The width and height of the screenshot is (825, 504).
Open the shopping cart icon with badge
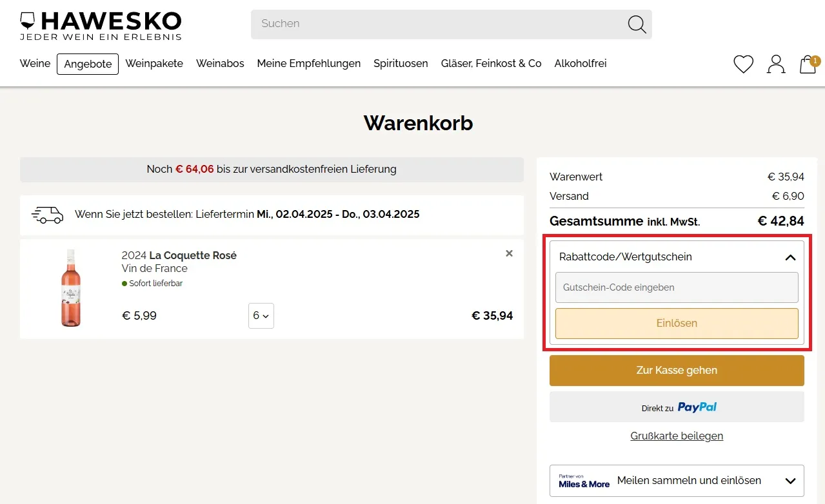tap(807, 64)
